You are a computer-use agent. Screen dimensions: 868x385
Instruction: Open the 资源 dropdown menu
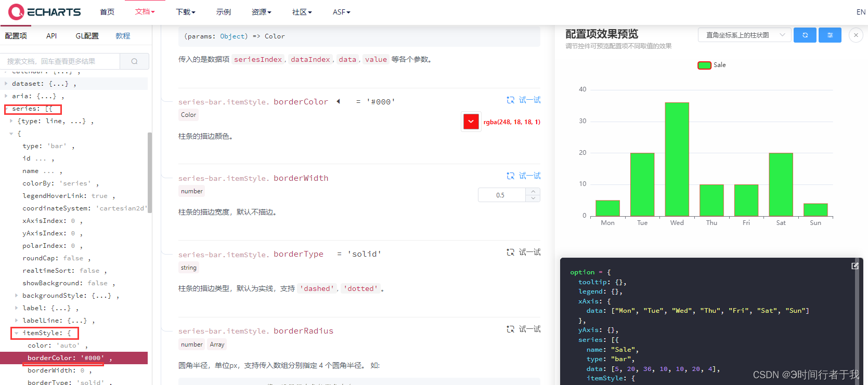[261, 12]
